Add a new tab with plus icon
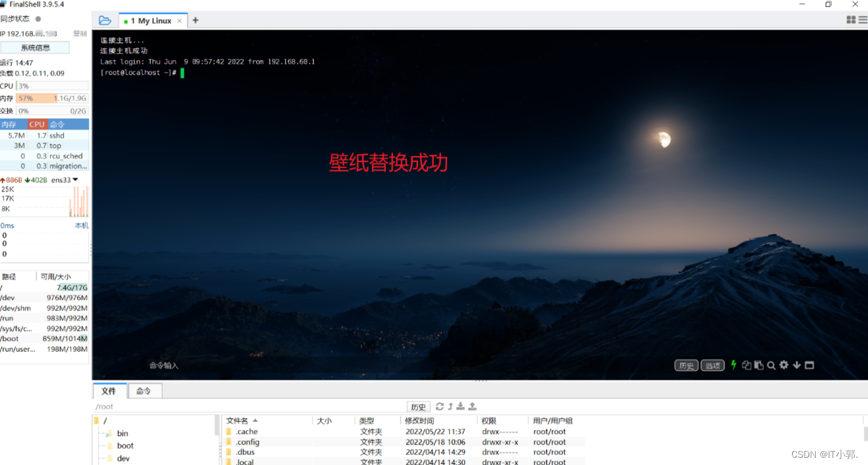Screen dimensions: 868x465 (x=196, y=20)
